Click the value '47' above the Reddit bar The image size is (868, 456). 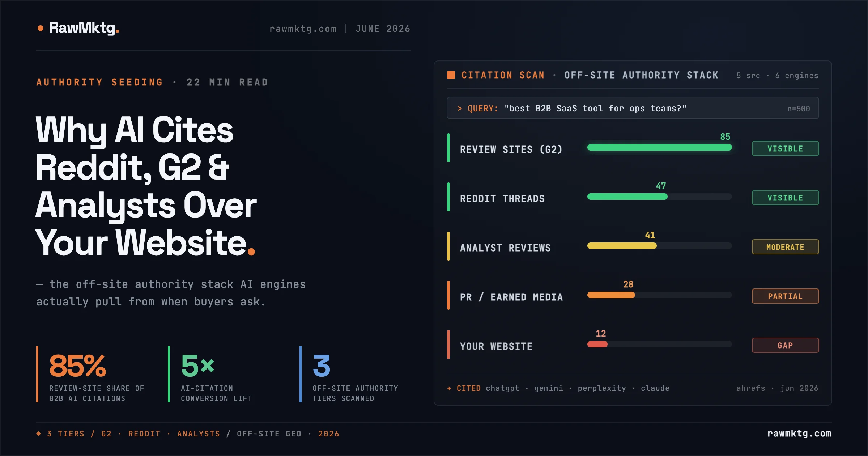(661, 186)
